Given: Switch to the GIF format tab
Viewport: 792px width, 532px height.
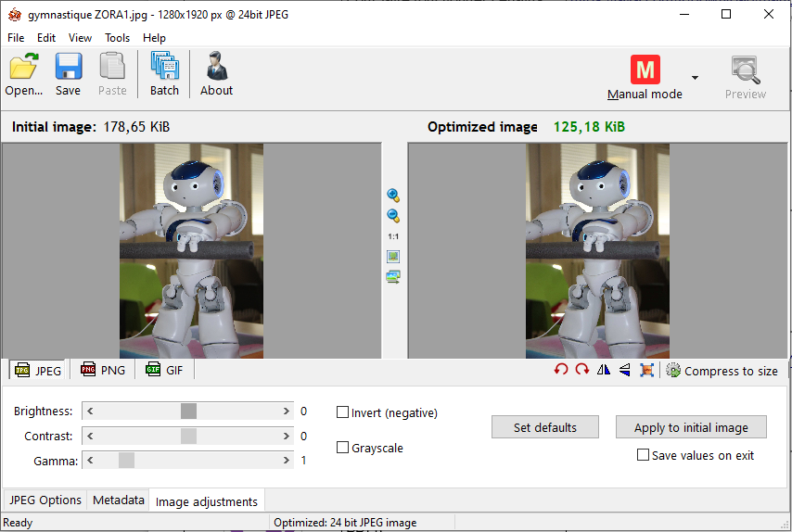Looking at the screenshot, I should (x=164, y=371).
